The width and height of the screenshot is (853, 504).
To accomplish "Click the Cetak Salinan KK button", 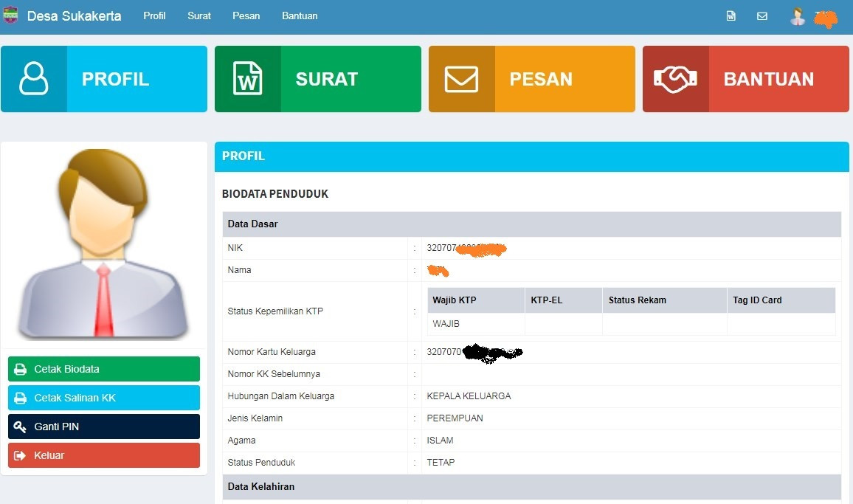I will point(104,398).
